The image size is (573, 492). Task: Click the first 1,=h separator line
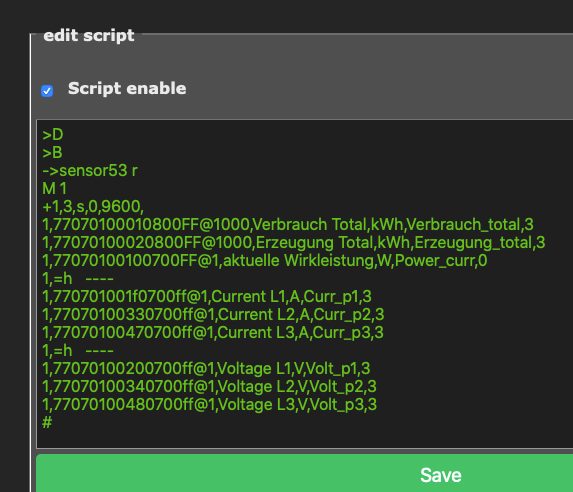[78, 279]
